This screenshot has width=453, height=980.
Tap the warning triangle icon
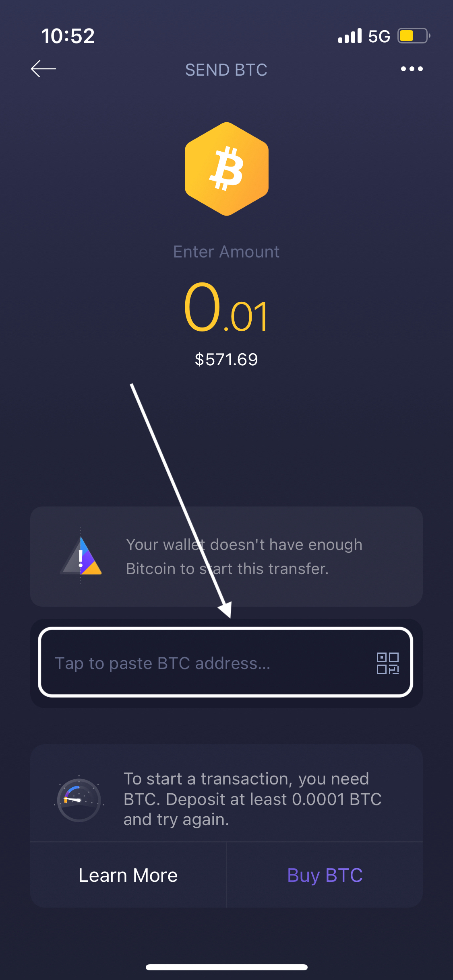81,556
